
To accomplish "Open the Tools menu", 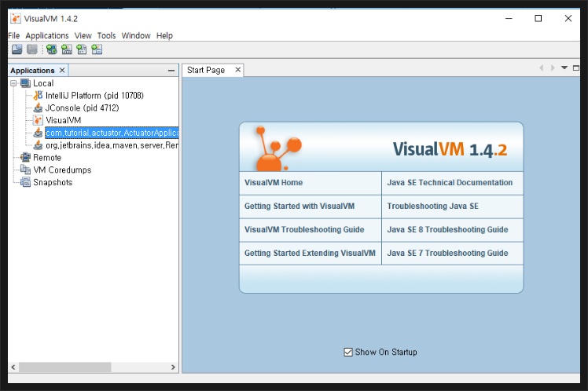I will click(x=106, y=35).
